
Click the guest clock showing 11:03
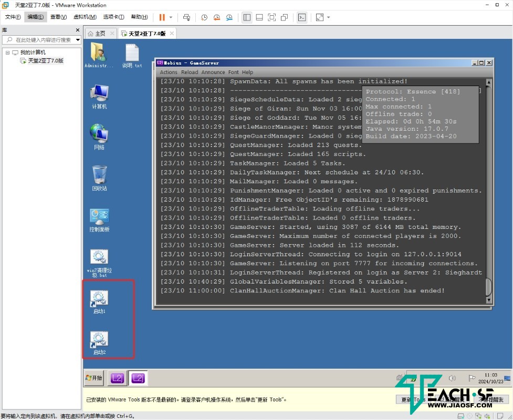coord(491,378)
